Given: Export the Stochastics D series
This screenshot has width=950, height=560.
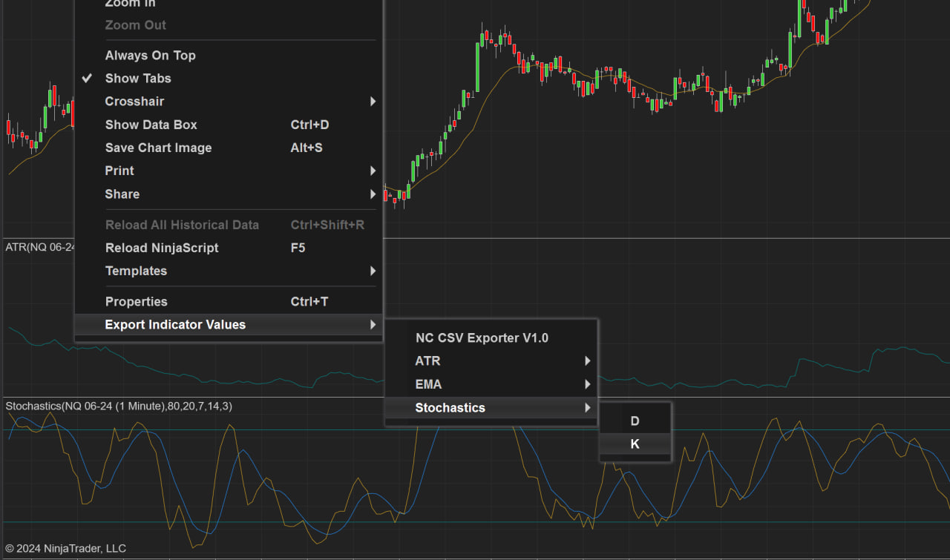Looking at the screenshot, I should point(635,421).
